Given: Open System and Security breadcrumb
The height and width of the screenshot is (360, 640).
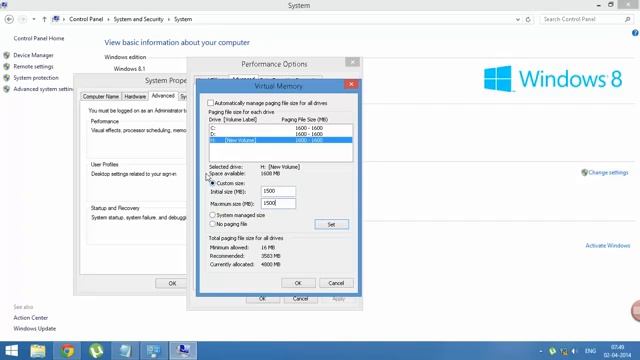Looking at the screenshot, I should (138, 19).
